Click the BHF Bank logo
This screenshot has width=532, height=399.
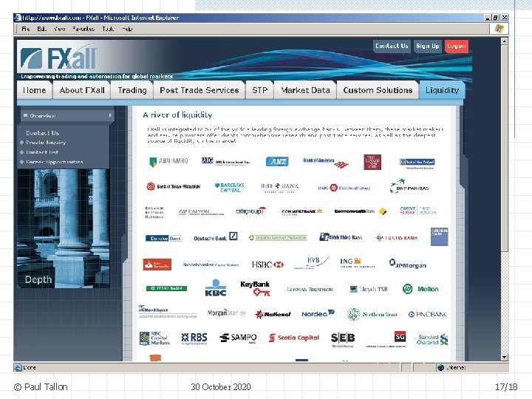pos(280,187)
